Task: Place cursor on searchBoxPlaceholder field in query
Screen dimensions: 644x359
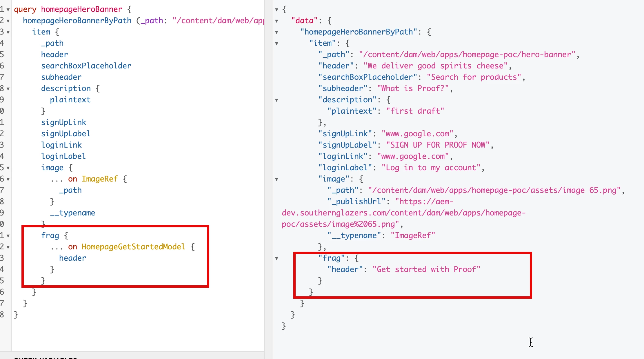Action: [86, 66]
